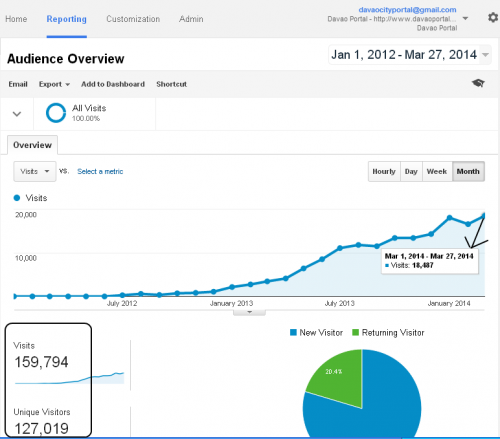500x439 pixels.
Task: Open the settings gear icon
Action: (x=493, y=17)
